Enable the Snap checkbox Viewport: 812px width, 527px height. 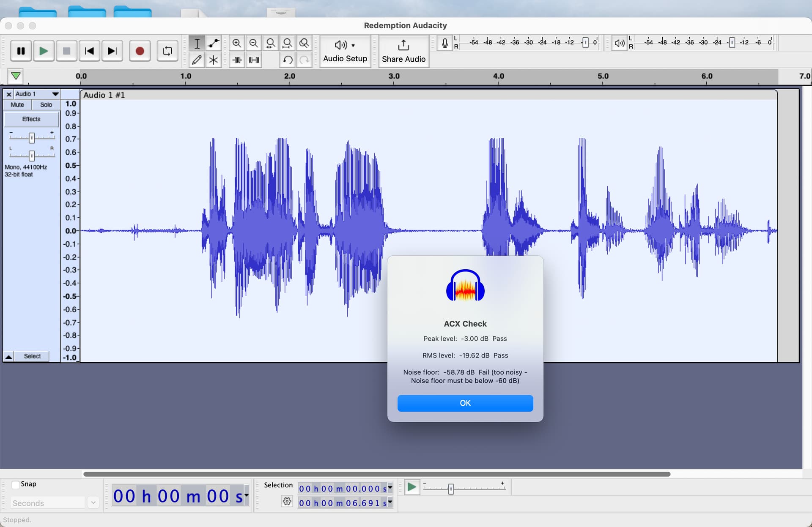[16, 484]
